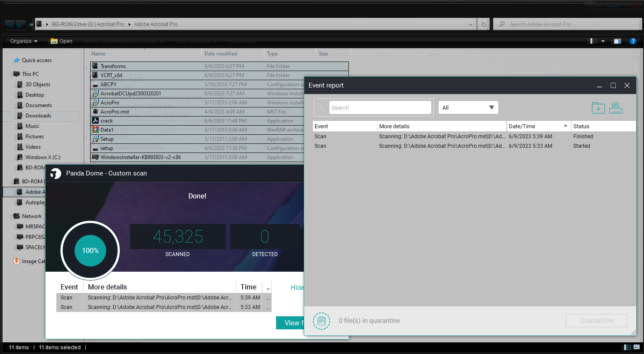Click the Hide link in Panda Dome
This screenshot has width=644, height=354.
(297, 288)
